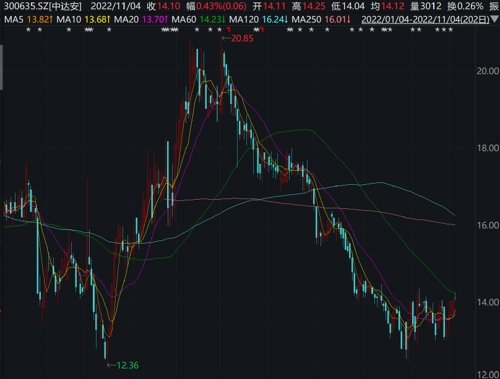Image resolution: width=500 pixels, height=379 pixels.
Task: Click the arrow beside the 12.36 low label
Action: (111, 365)
